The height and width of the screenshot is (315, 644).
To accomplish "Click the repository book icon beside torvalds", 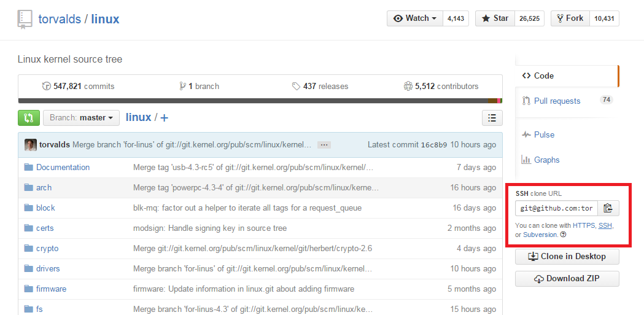I will pos(25,19).
